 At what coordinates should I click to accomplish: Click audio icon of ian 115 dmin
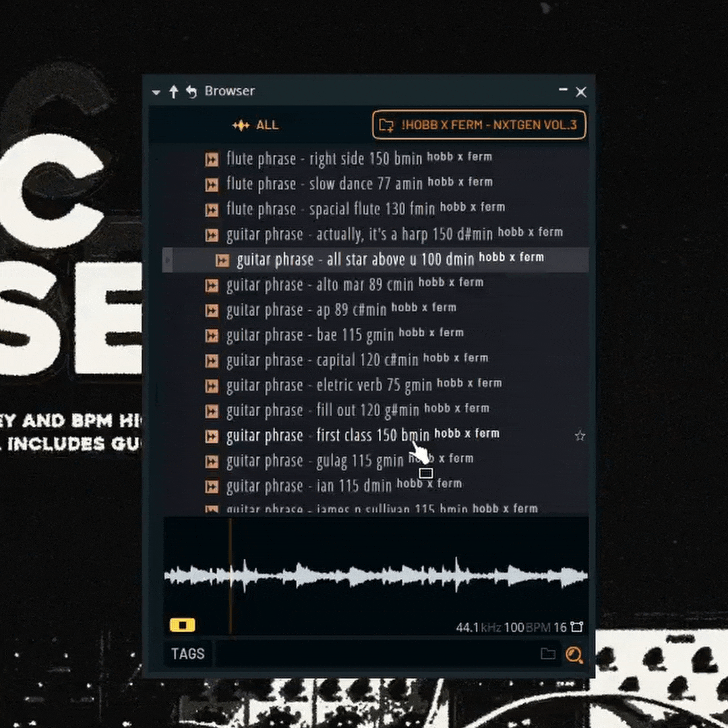pos(212,486)
